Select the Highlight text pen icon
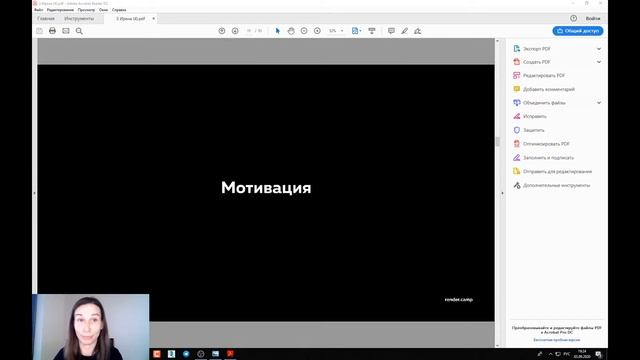This screenshot has width=640, height=360. pos(404,31)
